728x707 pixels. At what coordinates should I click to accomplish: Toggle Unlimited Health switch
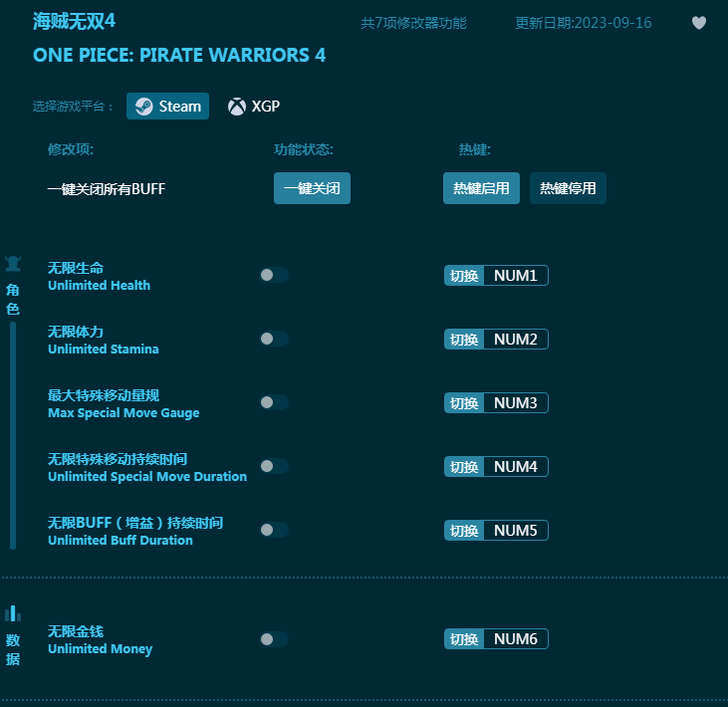pyautogui.click(x=274, y=275)
